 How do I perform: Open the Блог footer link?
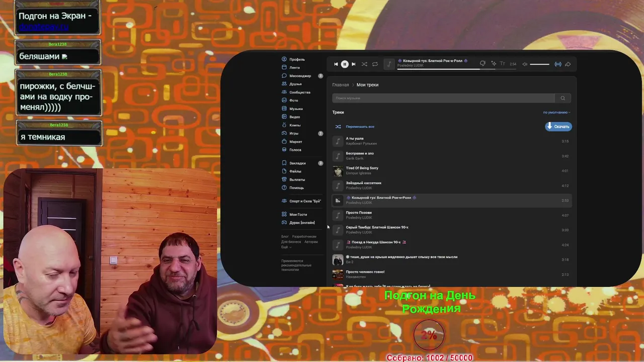285,237
